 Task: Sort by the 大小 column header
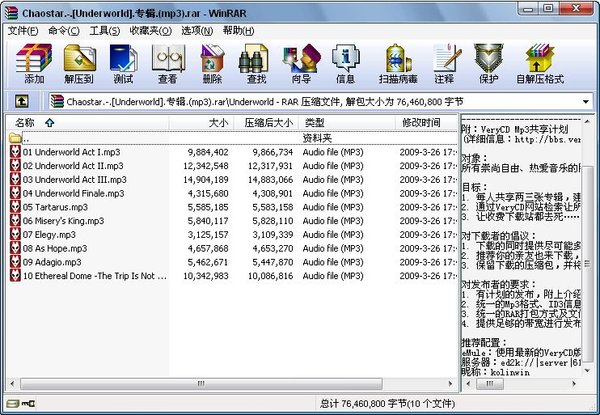tap(201, 123)
